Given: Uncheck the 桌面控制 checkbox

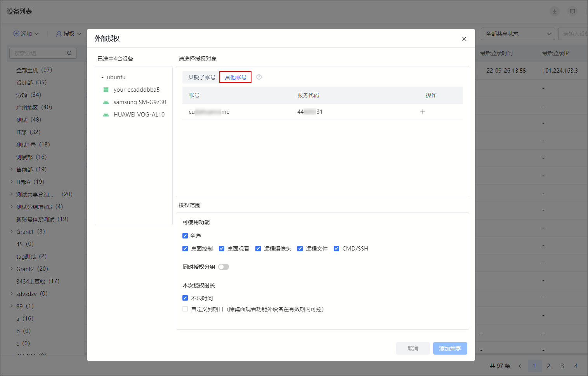Looking at the screenshot, I should 185,249.
